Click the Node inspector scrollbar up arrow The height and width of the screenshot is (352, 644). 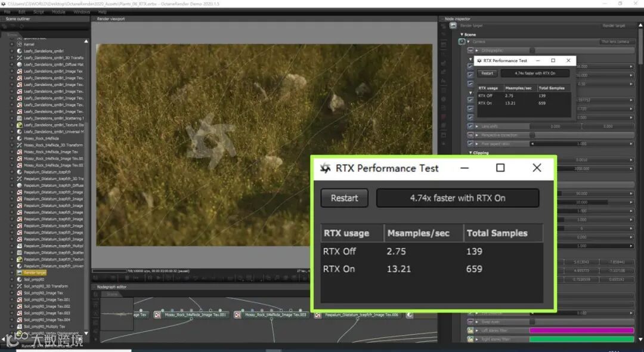tap(640, 26)
